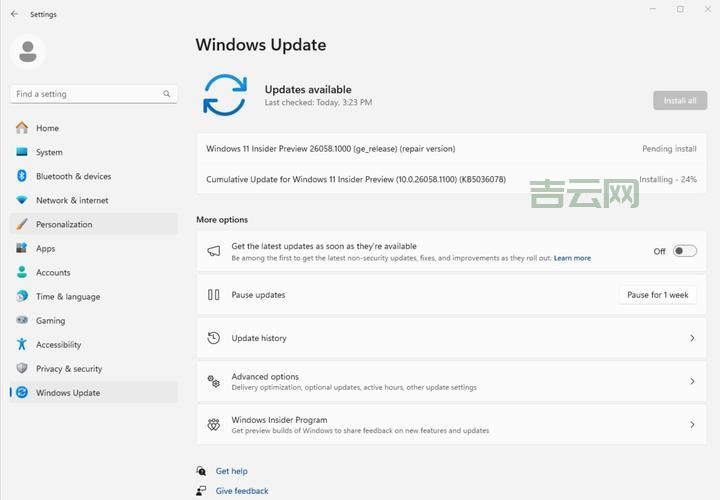Screen dimensions: 720x500
Task: Click the Accessibility figure icon
Action: [x=22, y=344]
